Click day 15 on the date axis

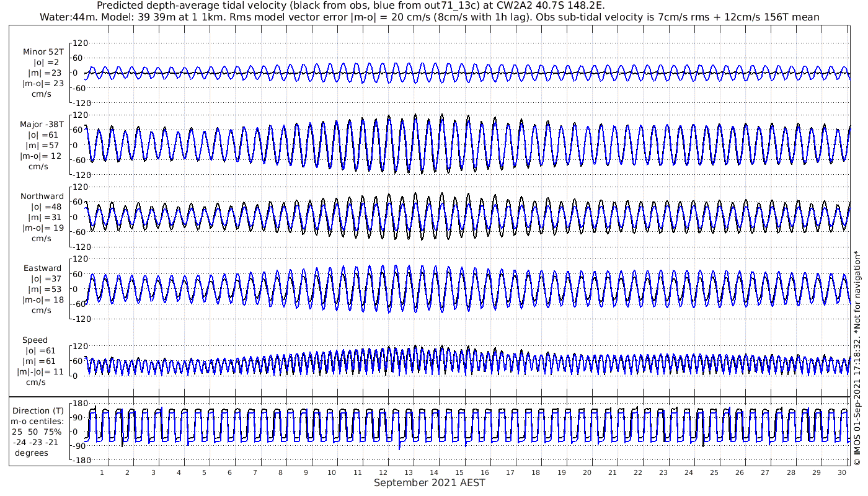(459, 472)
